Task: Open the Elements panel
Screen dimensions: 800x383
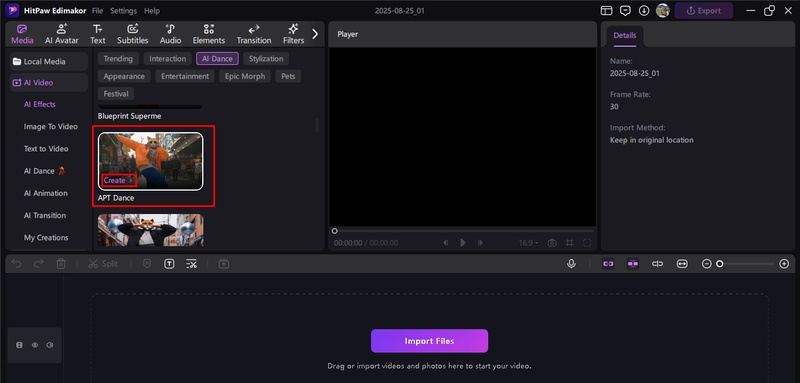Action: tap(209, 34)
